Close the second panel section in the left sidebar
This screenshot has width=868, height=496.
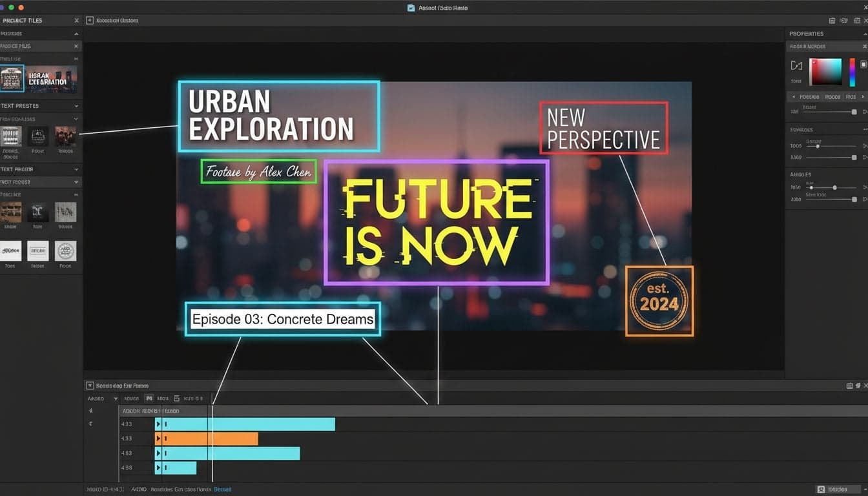[x=76, y=46]
